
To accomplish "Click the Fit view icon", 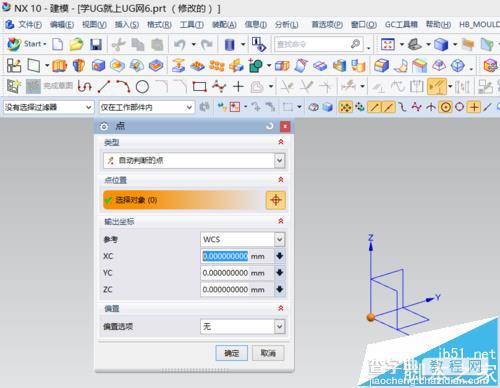I will [x=388, y=44].
